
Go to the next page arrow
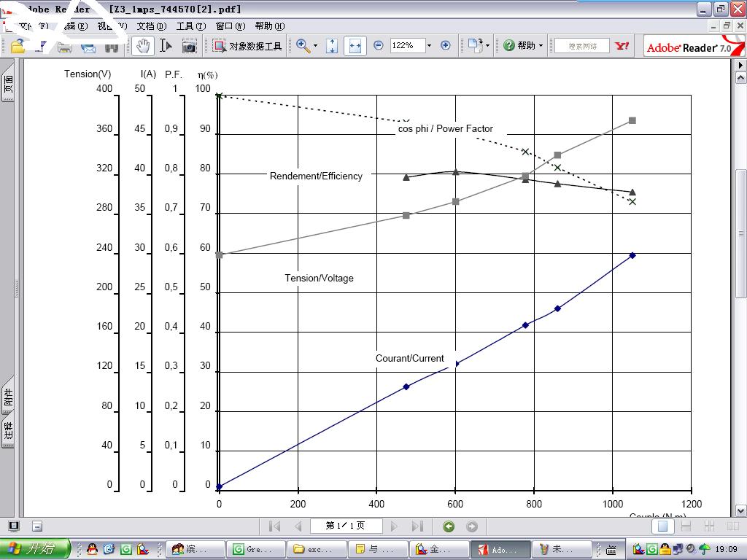point(394,526)
